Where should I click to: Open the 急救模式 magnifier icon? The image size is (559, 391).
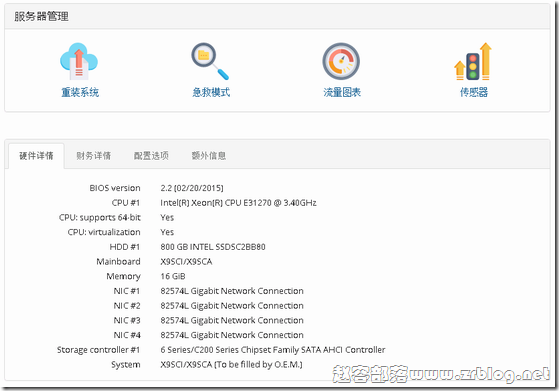(210, 61)
